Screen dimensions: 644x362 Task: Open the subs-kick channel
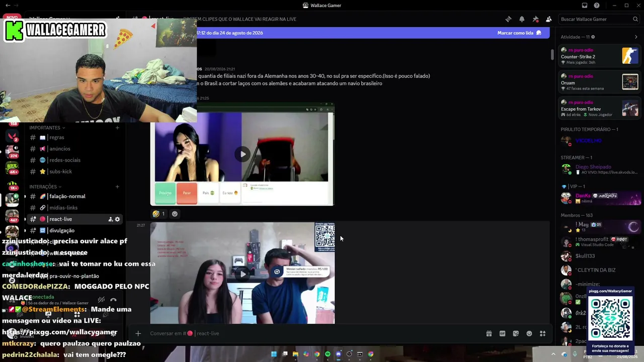click(x=74, y=171)
